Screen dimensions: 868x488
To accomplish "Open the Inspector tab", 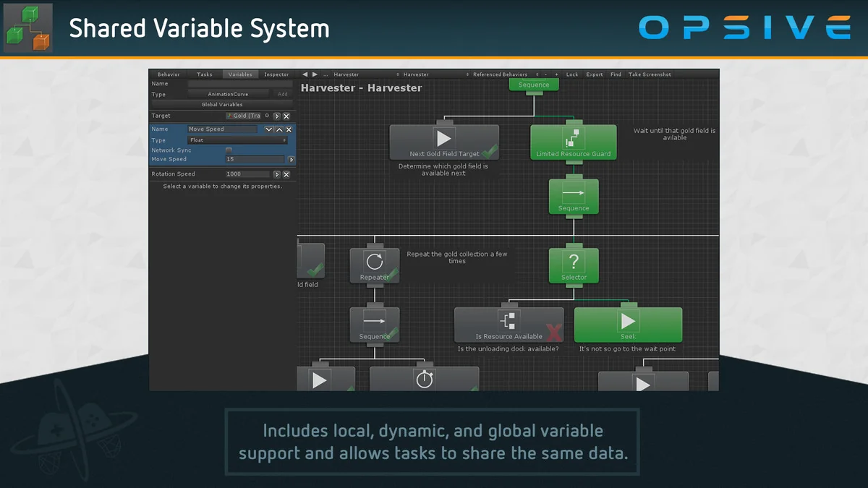I will pyautogui.click(x=276, y=74).
